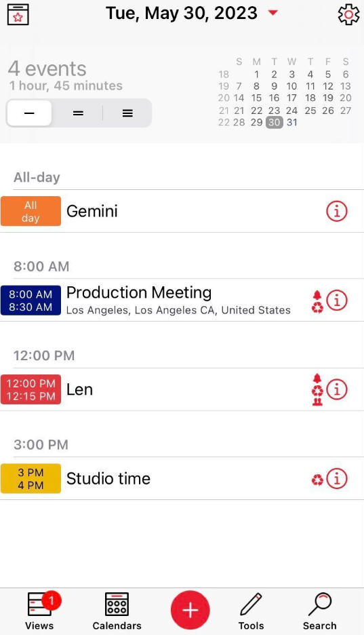This screenshot has width=364, height=635.
Task: Click the orange All day color label
Action: click(31, 211)
